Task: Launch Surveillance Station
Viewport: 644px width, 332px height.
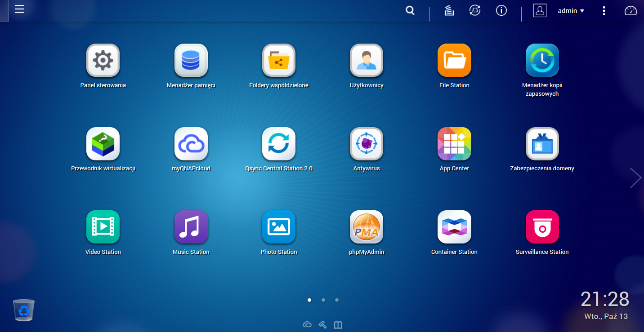Action: tap(542, 227)
